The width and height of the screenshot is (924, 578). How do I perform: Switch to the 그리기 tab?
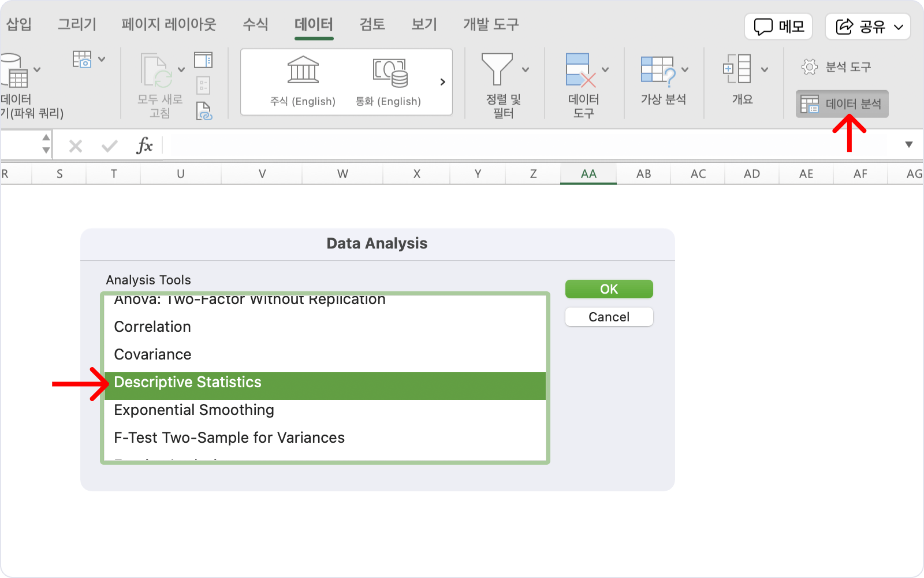77,24
